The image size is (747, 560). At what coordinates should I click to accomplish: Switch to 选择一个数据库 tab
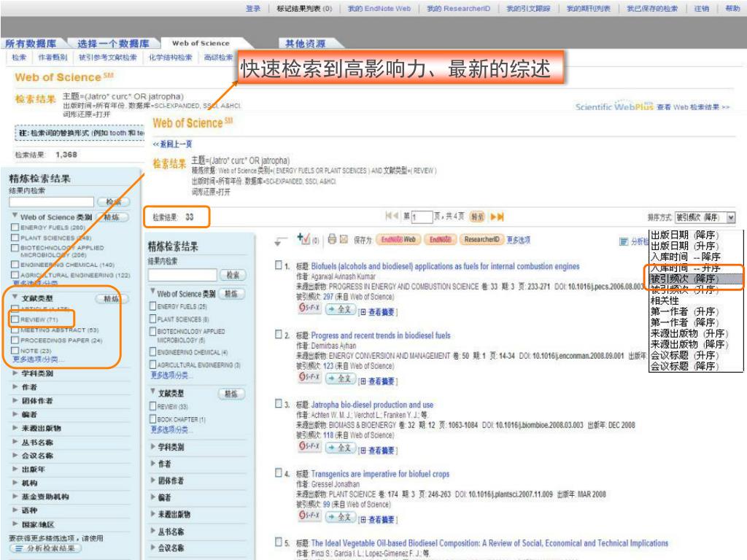[x=113, y=43]
